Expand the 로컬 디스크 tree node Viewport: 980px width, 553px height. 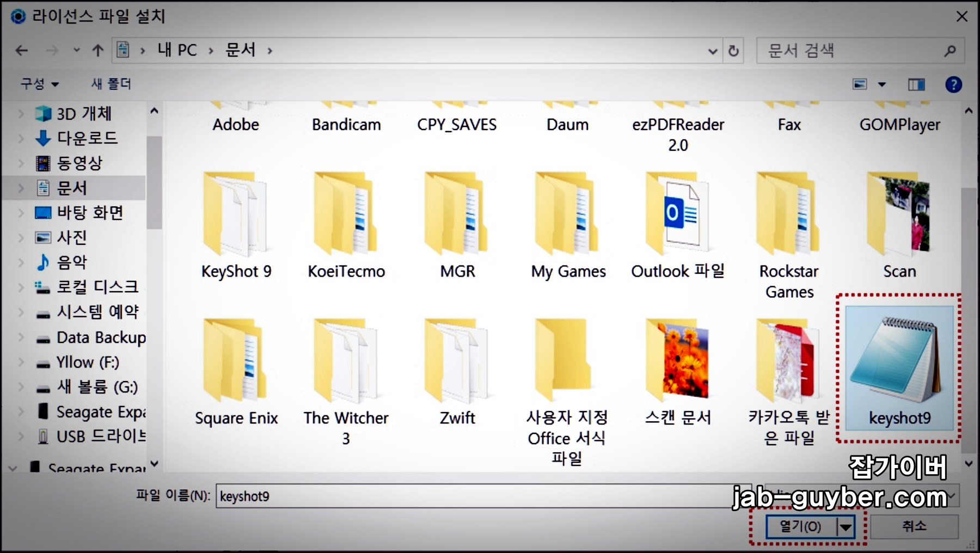tap(21, 287)
